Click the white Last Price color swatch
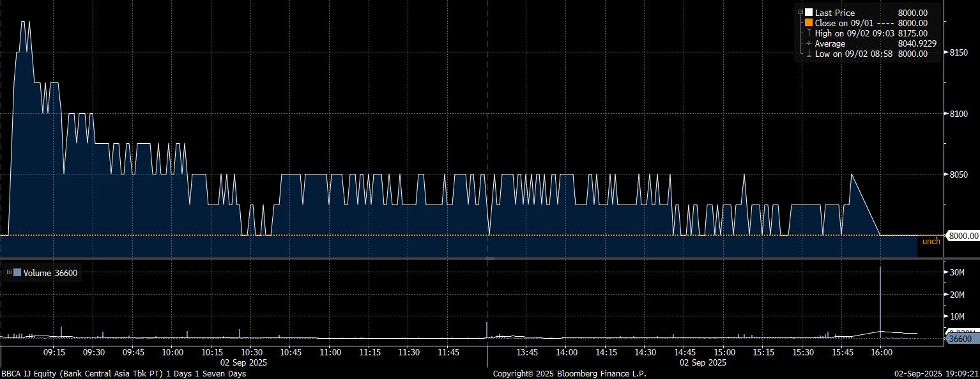The image size is (980, 379). [809, 13]
